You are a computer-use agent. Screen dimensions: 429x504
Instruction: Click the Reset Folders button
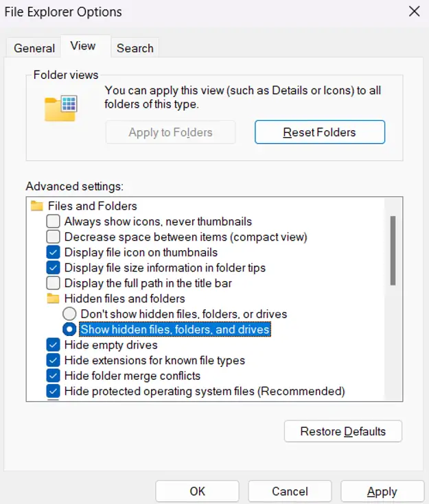(x=320, y=132)
